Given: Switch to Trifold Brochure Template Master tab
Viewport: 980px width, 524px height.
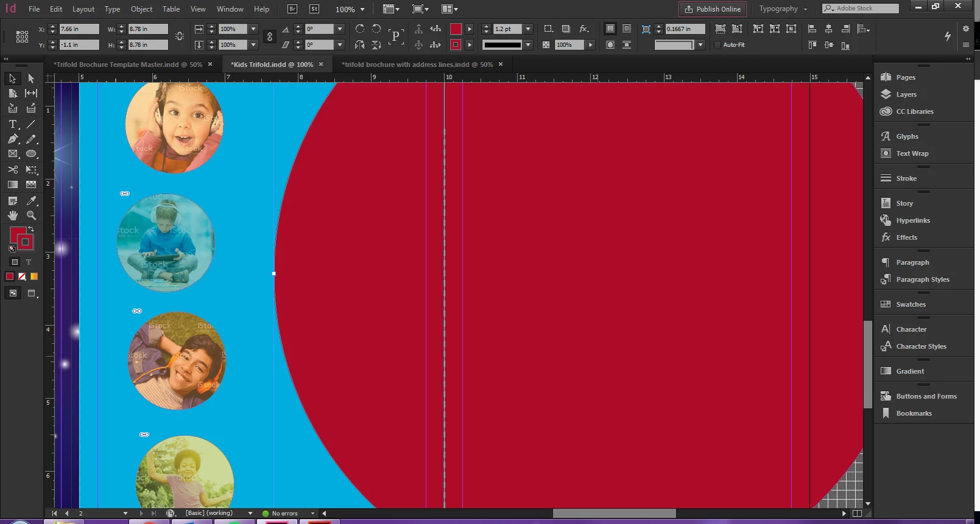Looking at the screenshot, I should (128, 65).
